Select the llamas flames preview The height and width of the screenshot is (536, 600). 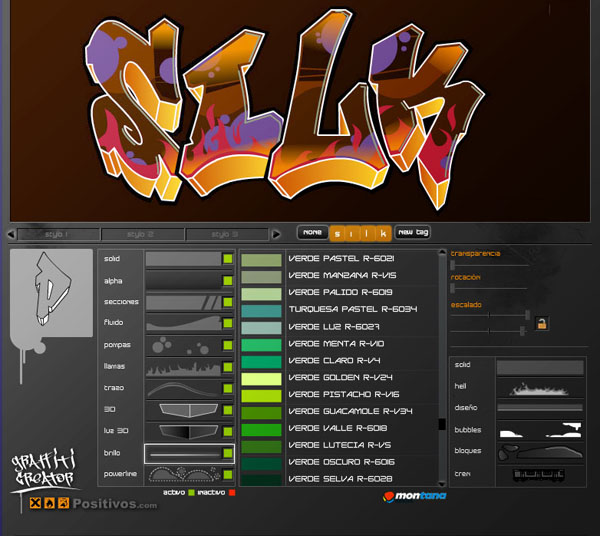coord(183,367)
